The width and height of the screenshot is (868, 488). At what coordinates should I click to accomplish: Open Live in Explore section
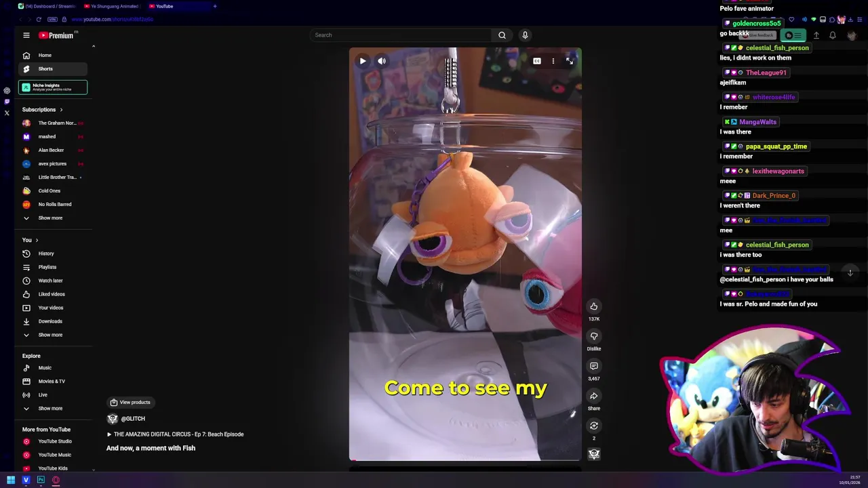(53, 394)
